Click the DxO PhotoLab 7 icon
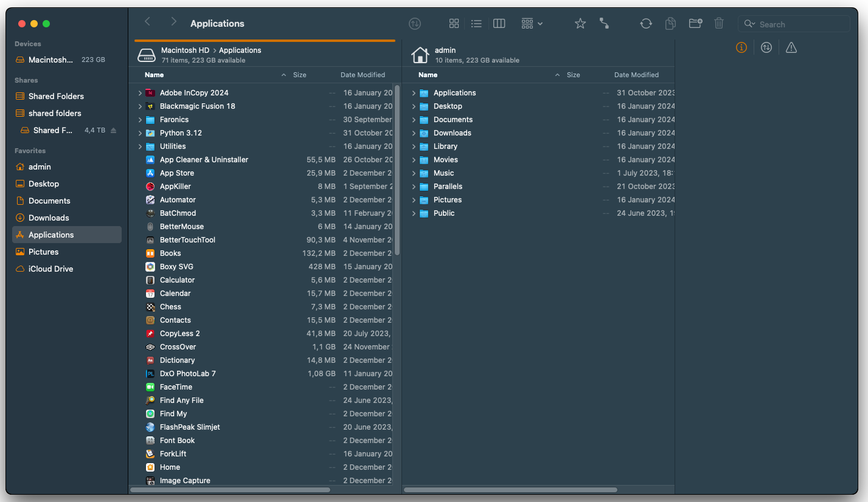Image resolution: width=868 pixels, height=502 pixels. pyautogui.click(x=150, y=374)
